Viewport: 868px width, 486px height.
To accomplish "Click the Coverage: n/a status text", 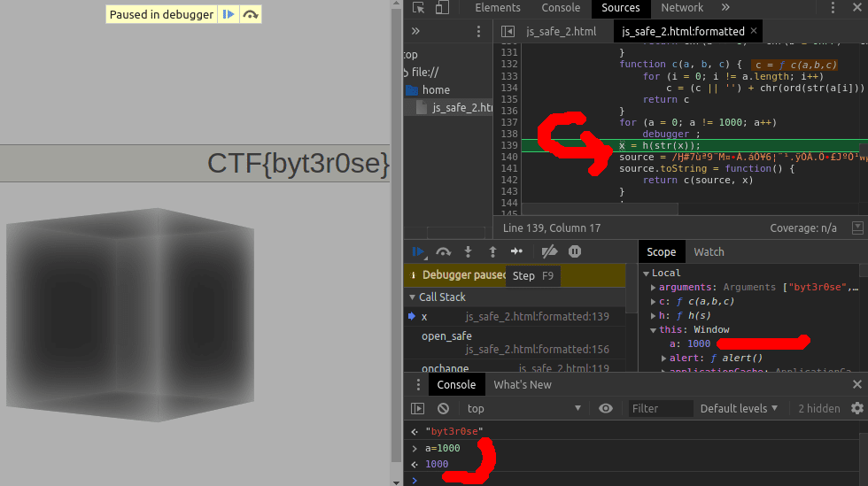I will point(802,228).
